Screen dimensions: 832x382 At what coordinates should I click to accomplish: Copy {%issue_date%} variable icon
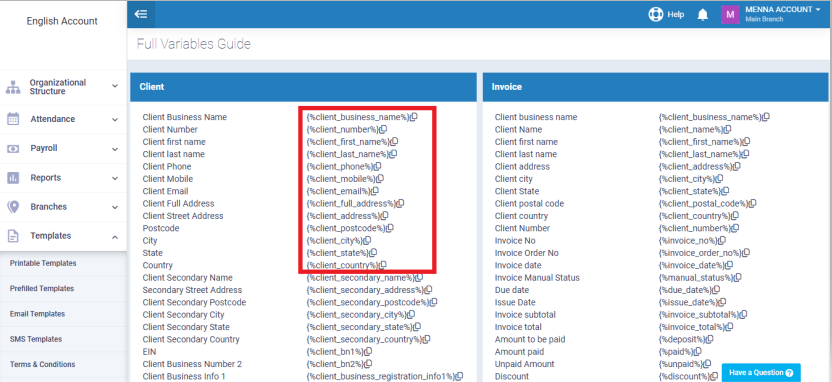[x=722, y=302]
